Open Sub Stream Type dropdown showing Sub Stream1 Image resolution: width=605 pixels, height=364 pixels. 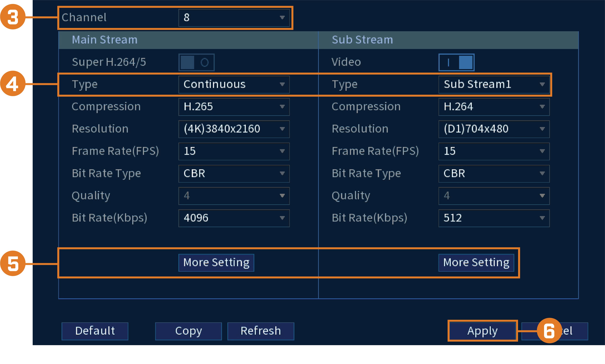(494, 84)
